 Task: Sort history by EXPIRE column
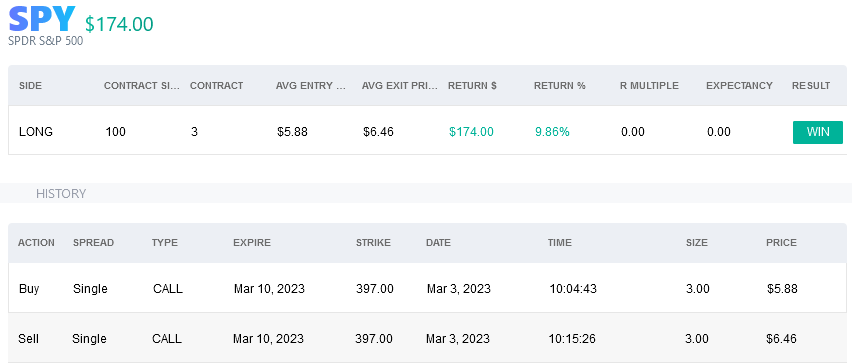252,243
